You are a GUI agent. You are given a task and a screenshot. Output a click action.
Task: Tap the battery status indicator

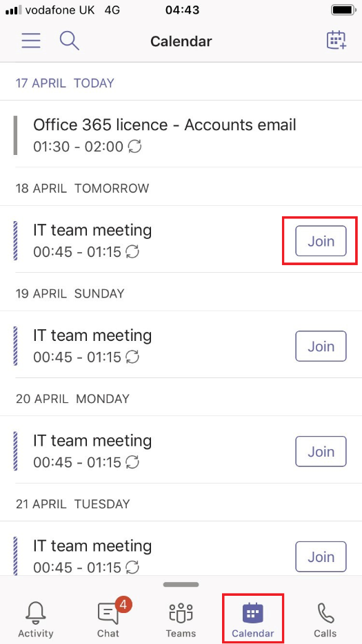click(x=344, y=10)
